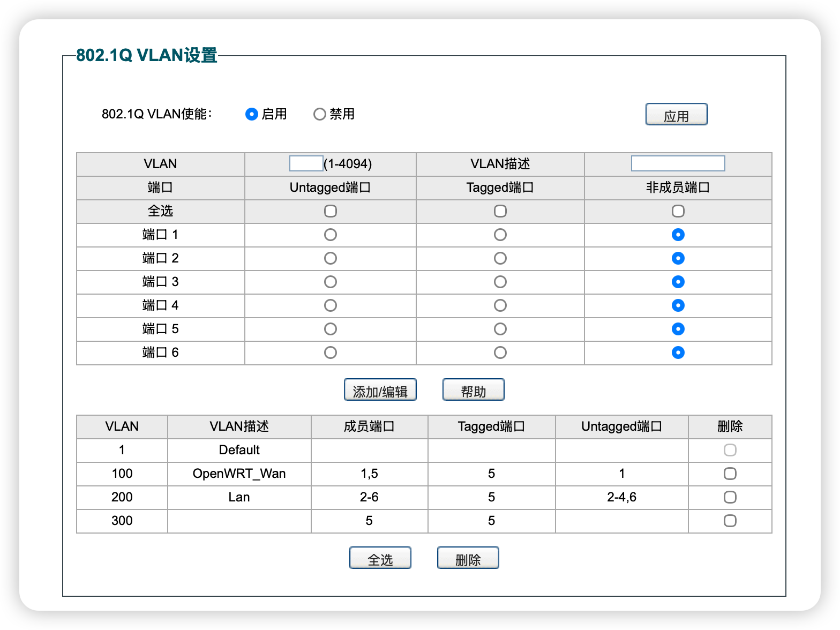Click the 应用 apply button
This screenshot has width=840, height=630.
(676, 115)
